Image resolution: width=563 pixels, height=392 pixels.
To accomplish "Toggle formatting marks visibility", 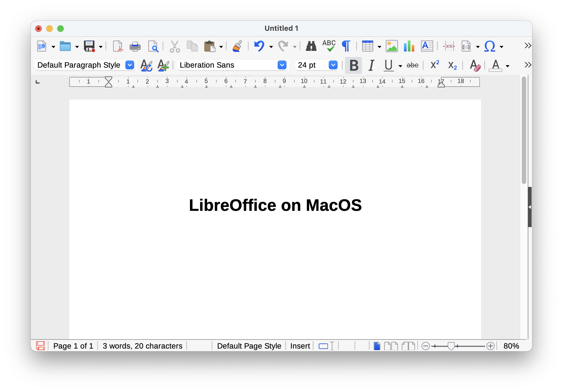I will 346,46.
